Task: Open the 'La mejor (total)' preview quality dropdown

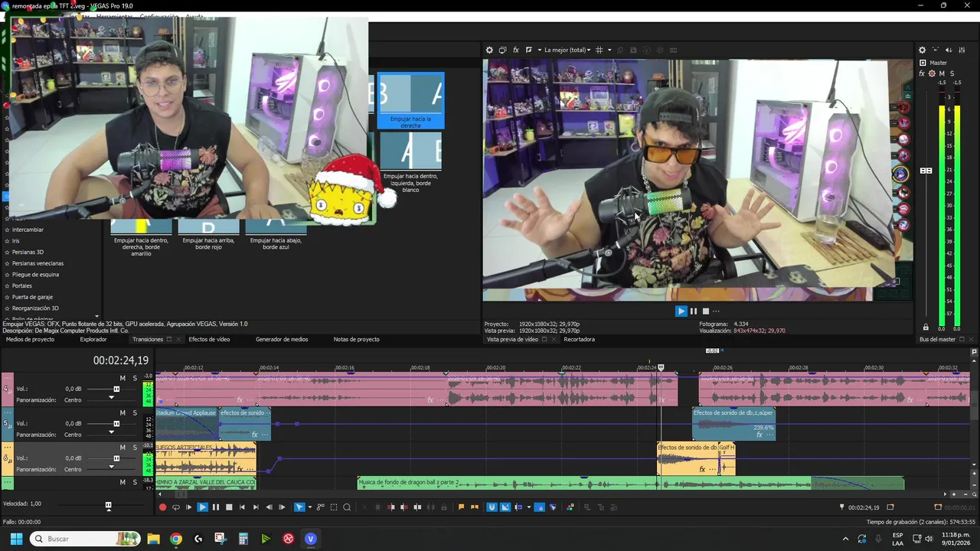Action: coord(567,50)
